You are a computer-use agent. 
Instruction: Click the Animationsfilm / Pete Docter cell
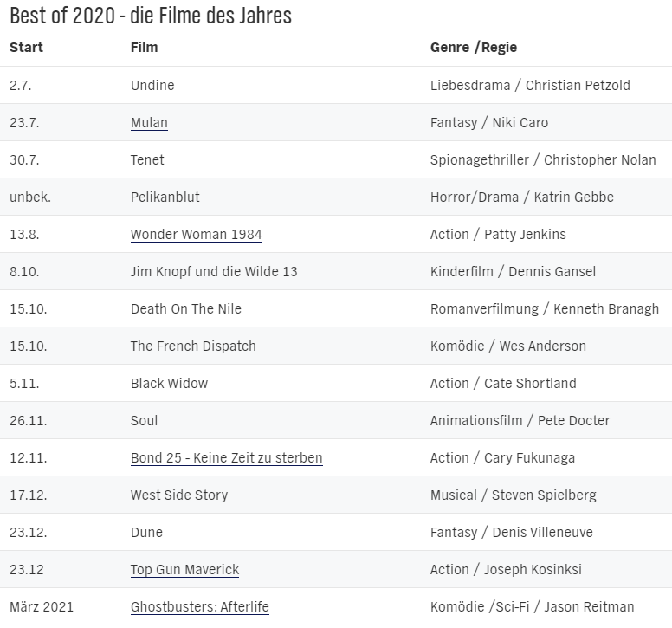[520, 421]
